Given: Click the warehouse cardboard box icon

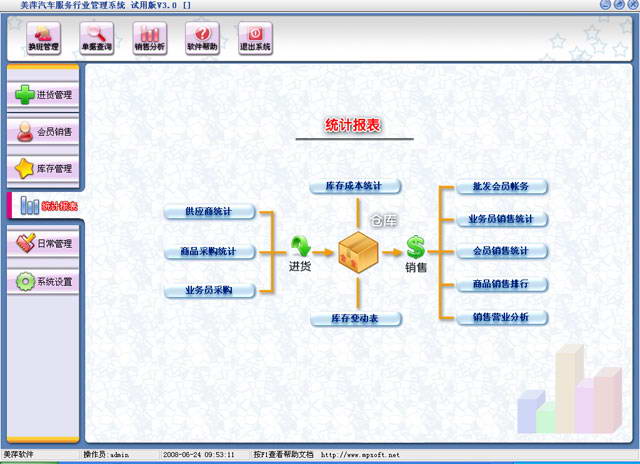Looking at the screenshot, I should click(x=358, y=252).
